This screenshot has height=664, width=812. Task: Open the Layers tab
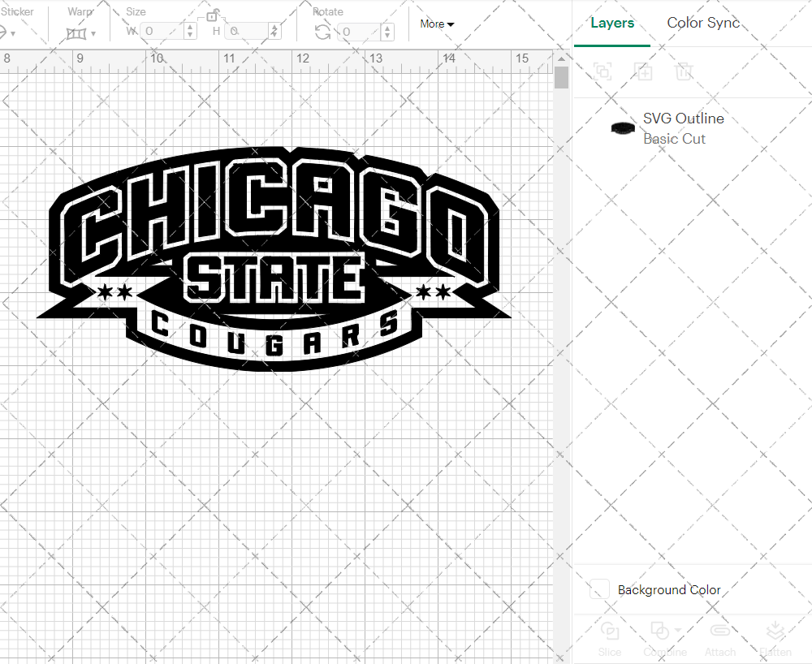coord(613,23)
